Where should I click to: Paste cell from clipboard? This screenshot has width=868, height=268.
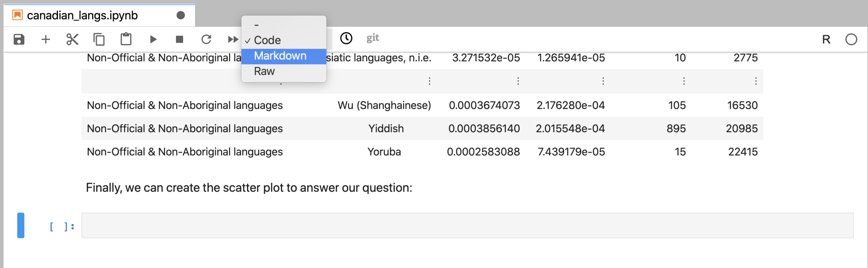(126, 39)
